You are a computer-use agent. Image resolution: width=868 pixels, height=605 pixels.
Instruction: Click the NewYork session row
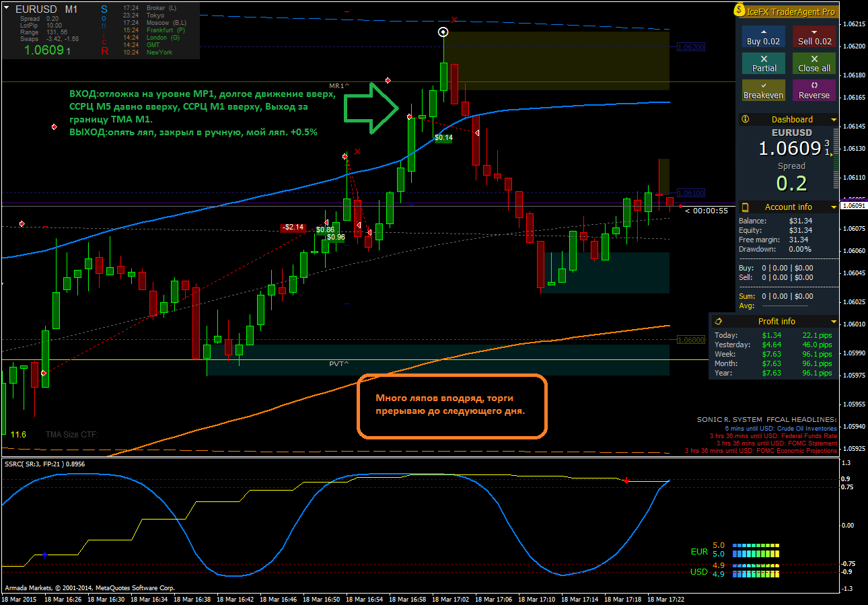click(x=148, y=52)
